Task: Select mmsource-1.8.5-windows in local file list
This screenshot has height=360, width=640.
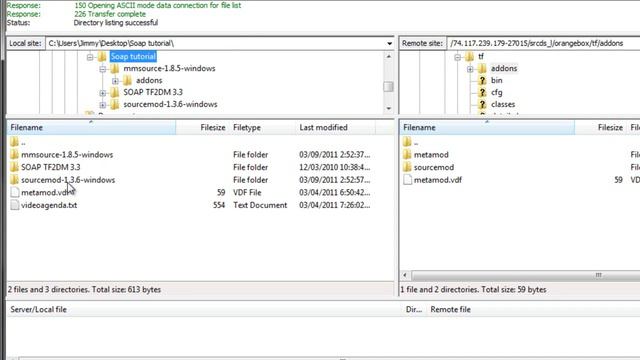Action: 67,155
